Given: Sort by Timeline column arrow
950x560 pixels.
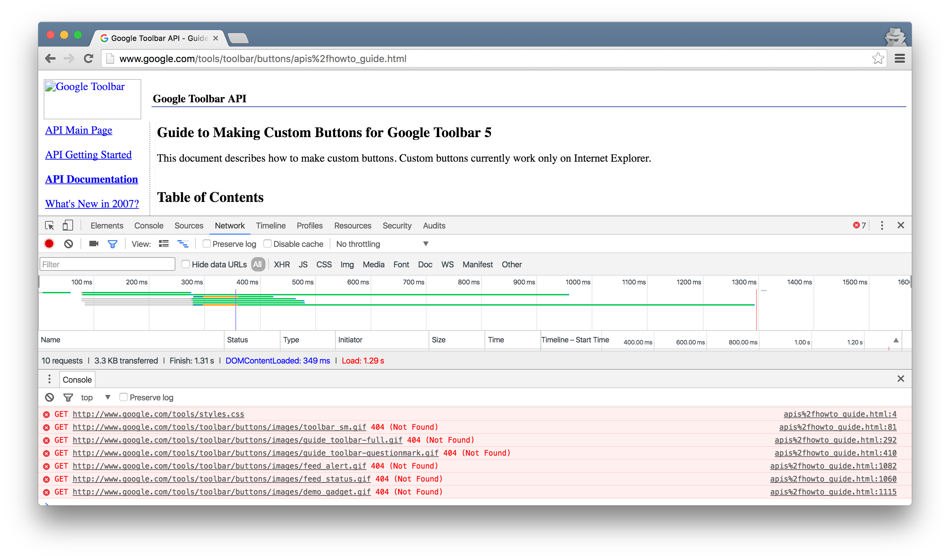Looking at the screenshot, I should 896,340.
